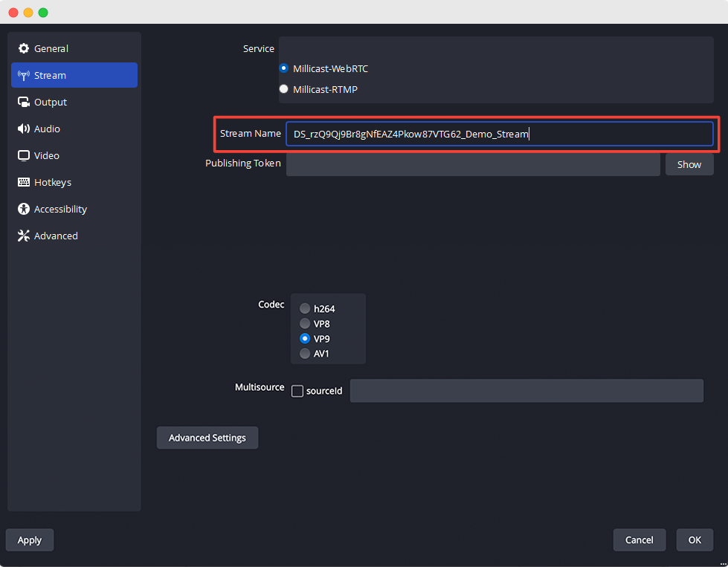This screenshot has width=728, height=567.
Task: Select Millicast-RTMP service option
Action: click(284, 89)
